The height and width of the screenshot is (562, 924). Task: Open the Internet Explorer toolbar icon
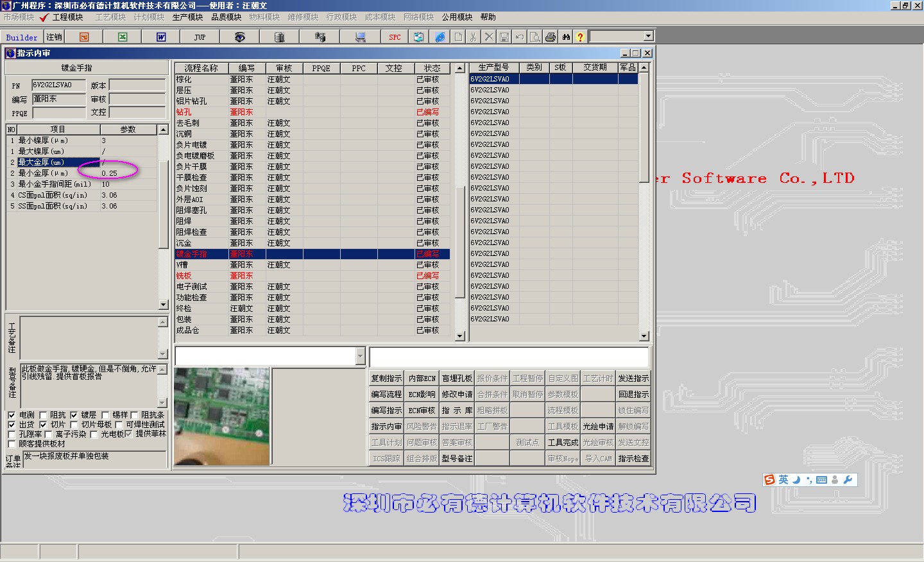[x=440, y=37]
